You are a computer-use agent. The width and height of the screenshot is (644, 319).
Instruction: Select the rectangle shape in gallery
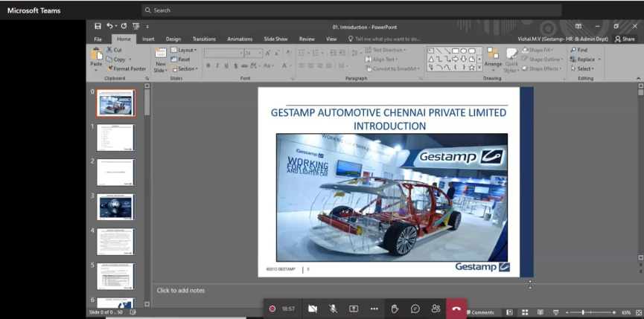click(x=456, y=51)
